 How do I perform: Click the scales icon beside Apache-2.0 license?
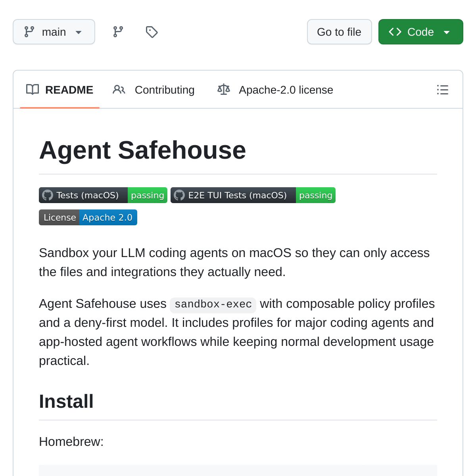tap(224, 90)
